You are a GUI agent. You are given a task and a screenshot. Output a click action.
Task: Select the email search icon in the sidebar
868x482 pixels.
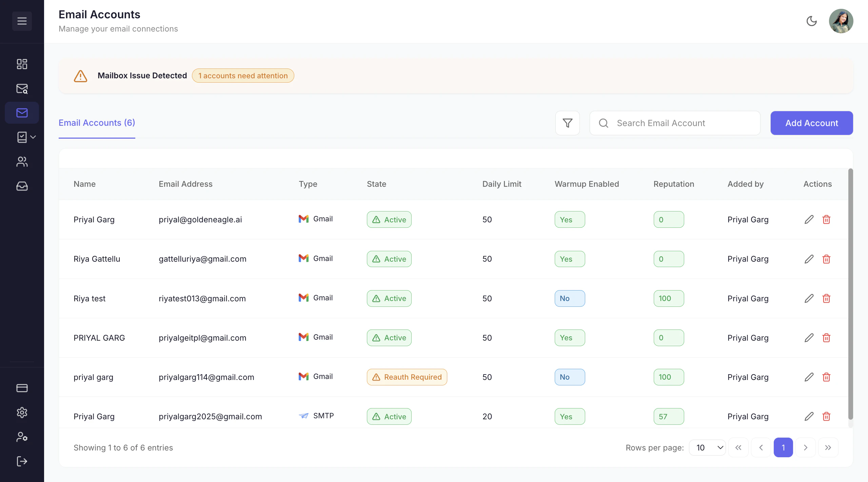point(22,88)
